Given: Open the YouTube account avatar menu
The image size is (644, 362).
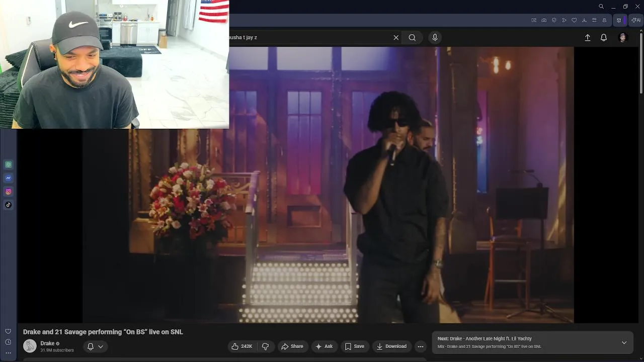Looking at the screenshot, I should [623, 38].
